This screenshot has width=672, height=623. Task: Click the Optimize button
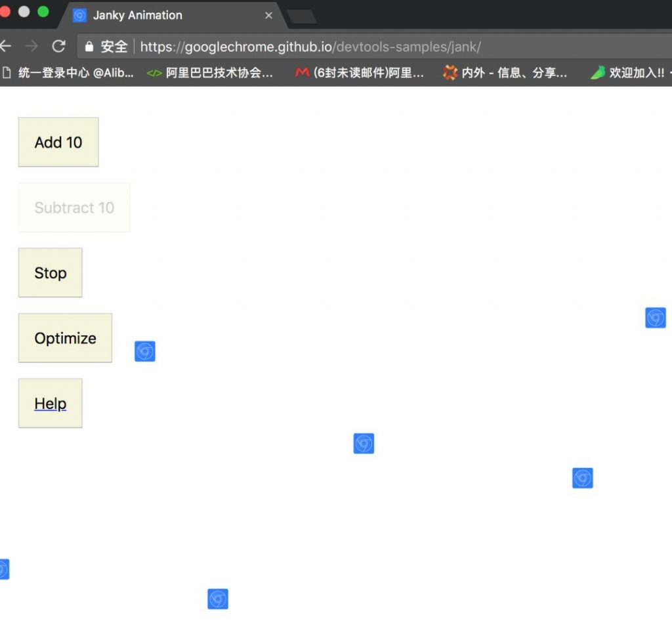tap(65, 338)
